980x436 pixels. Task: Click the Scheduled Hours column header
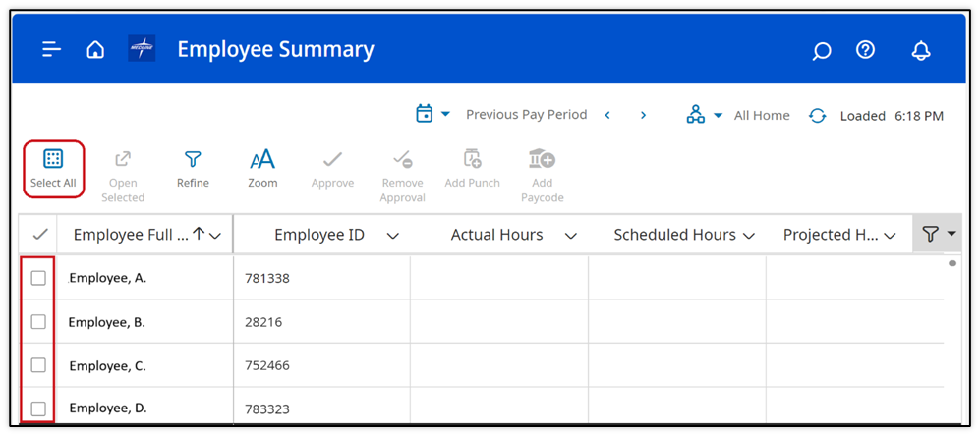coord(674,235)
